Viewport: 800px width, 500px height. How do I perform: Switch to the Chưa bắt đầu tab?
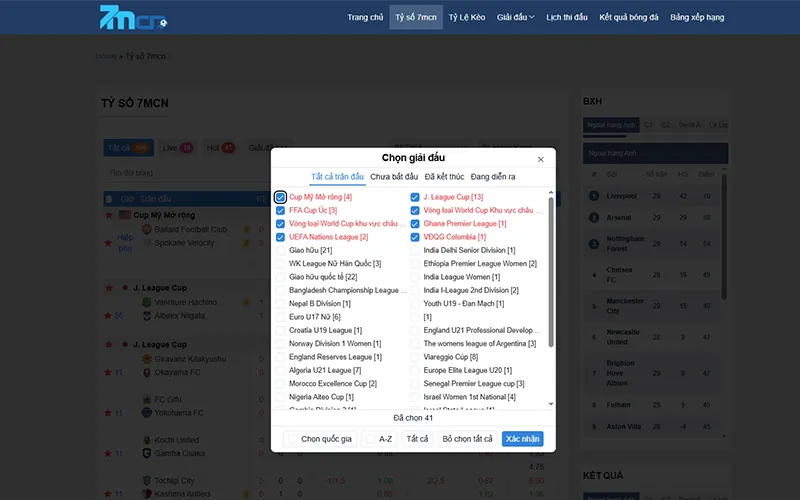[x=394, y=177]
